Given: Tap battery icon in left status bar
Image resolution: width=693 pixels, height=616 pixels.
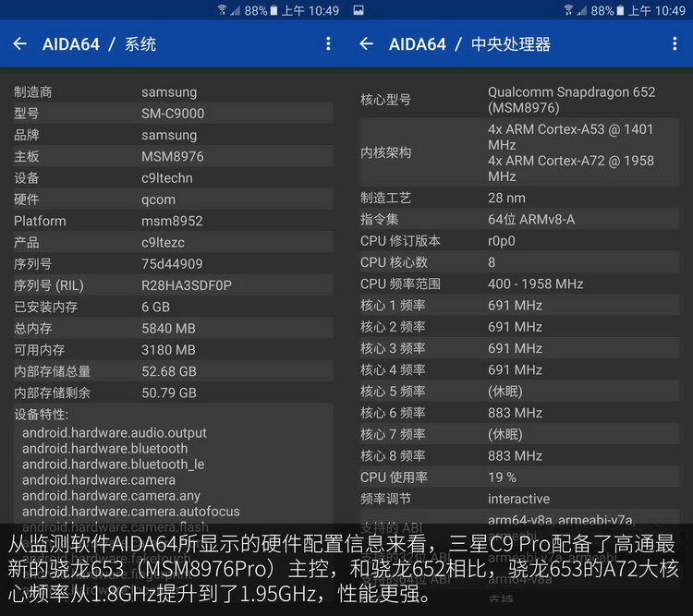Looking at the screenshot, I should point(274,10).
